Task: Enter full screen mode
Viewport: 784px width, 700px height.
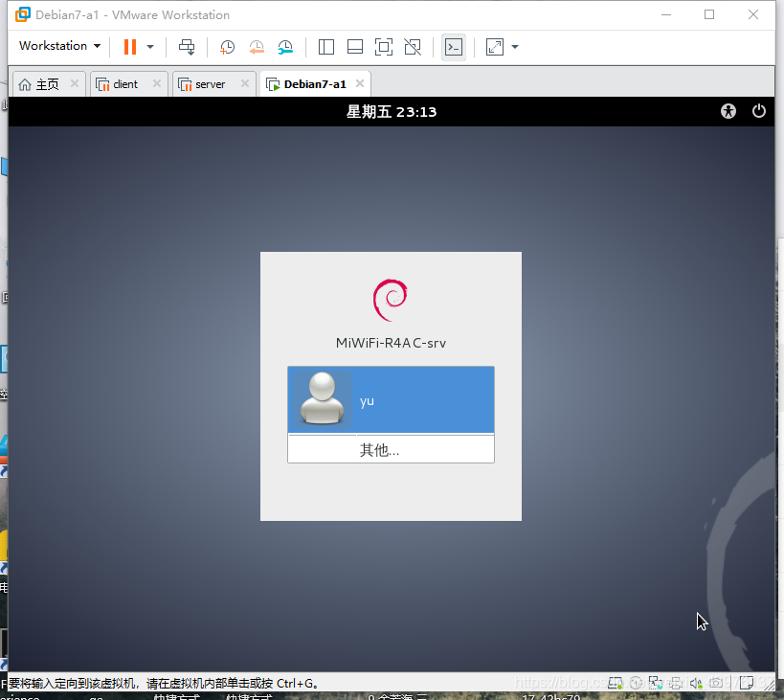Action: [384, 47]
